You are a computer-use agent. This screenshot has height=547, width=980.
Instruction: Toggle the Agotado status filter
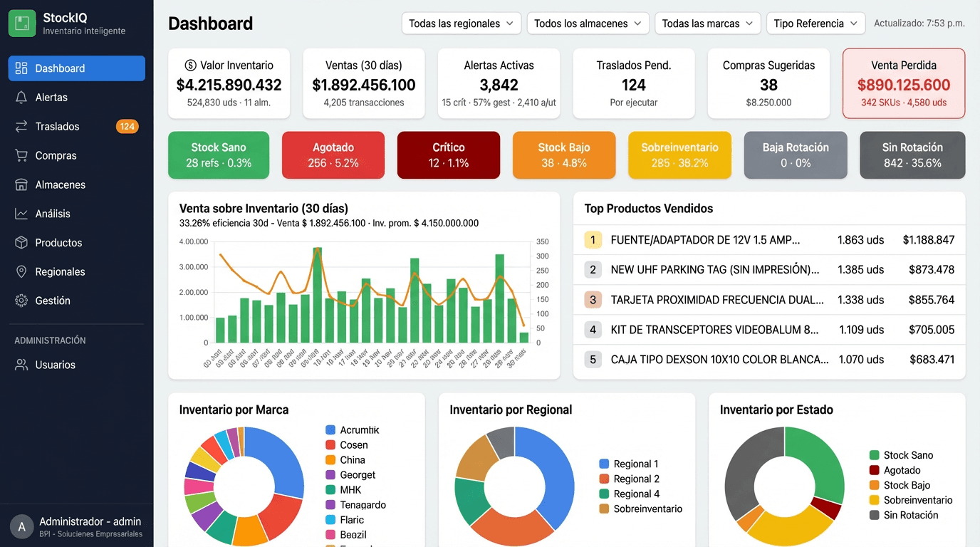click(333, 155)
